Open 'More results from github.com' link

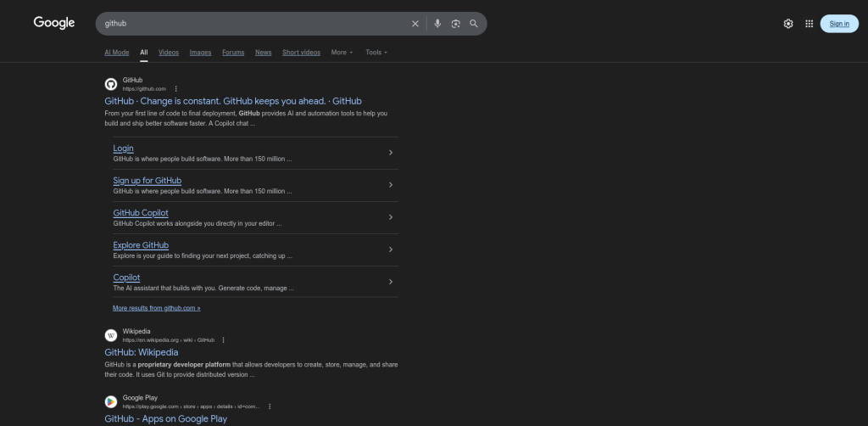pyautogui.click(x=157, y=308)
